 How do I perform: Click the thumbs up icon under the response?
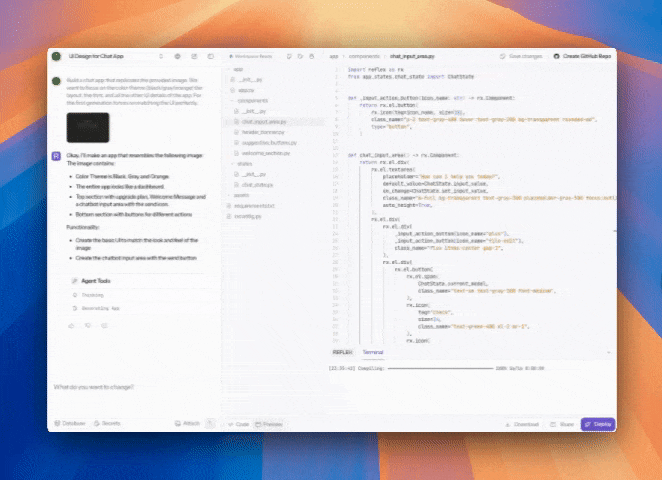coord(71,325)
